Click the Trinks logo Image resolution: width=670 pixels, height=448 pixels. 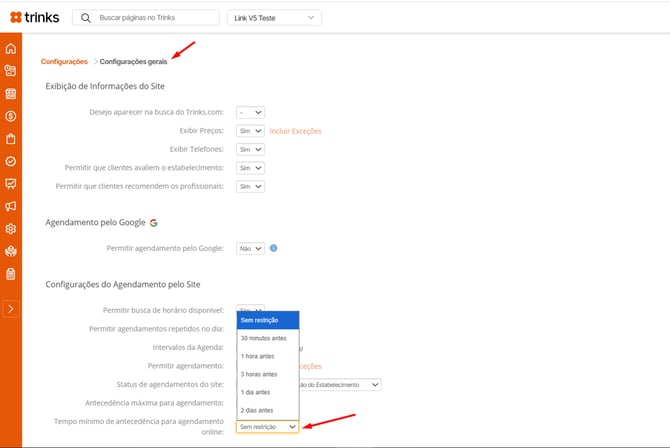[x=37, y=18]
